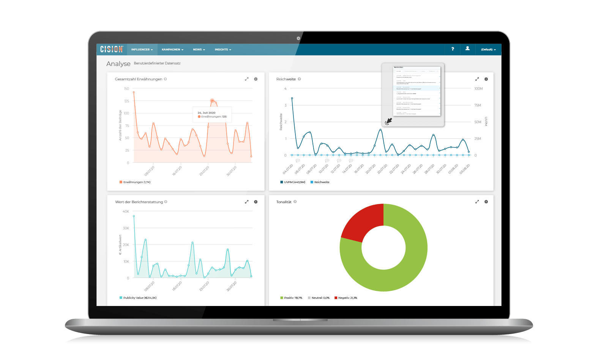Toggle Publicity Value (€214,3K) legend entry
Viewport: 598px width, 364px height.
[x=138, y=298]
